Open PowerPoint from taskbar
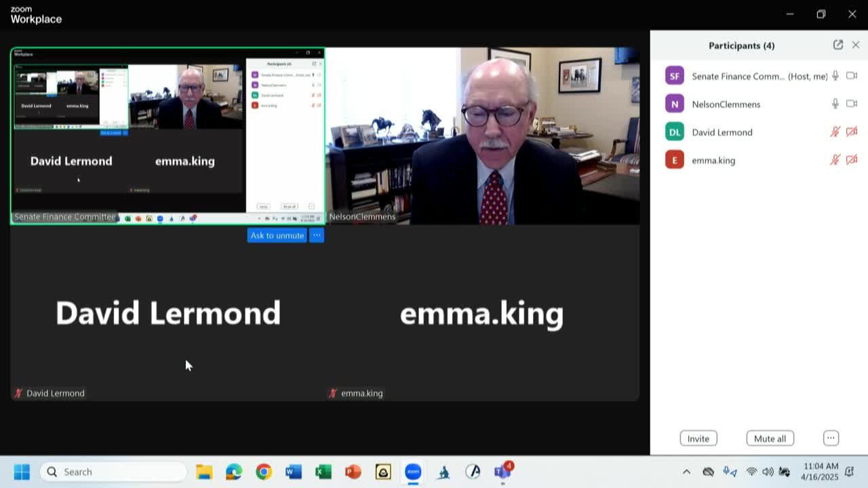This screenshot has width=868, height=488. (x=353, y=472)
